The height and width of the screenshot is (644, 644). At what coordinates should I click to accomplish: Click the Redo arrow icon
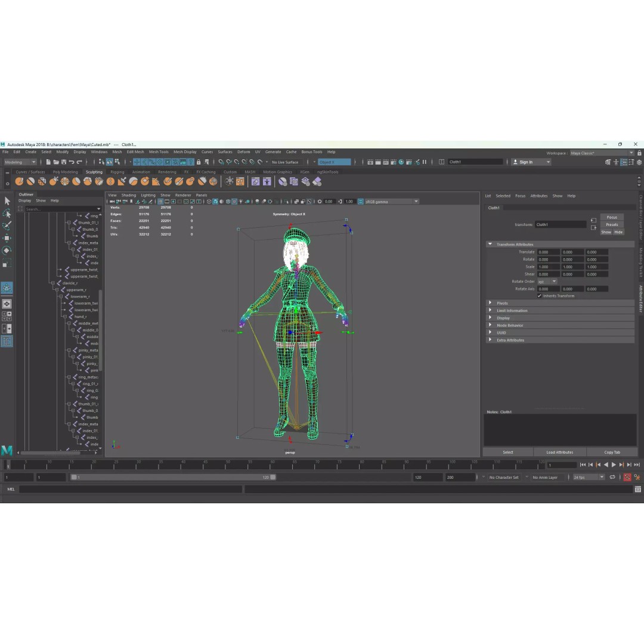coord(79,162)
